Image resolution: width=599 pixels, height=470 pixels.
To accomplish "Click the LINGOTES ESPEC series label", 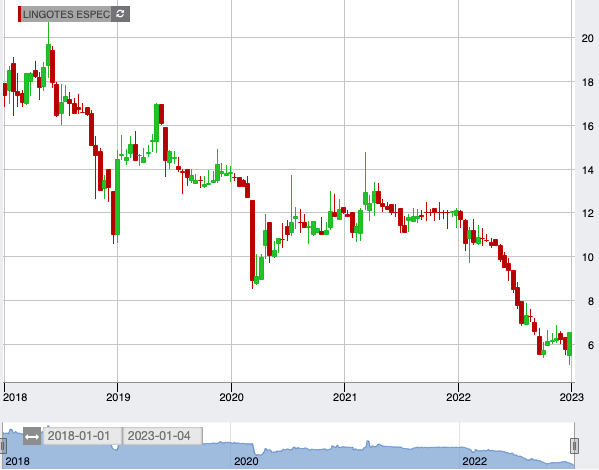I will pyautogui.click(x=66, y=14).
